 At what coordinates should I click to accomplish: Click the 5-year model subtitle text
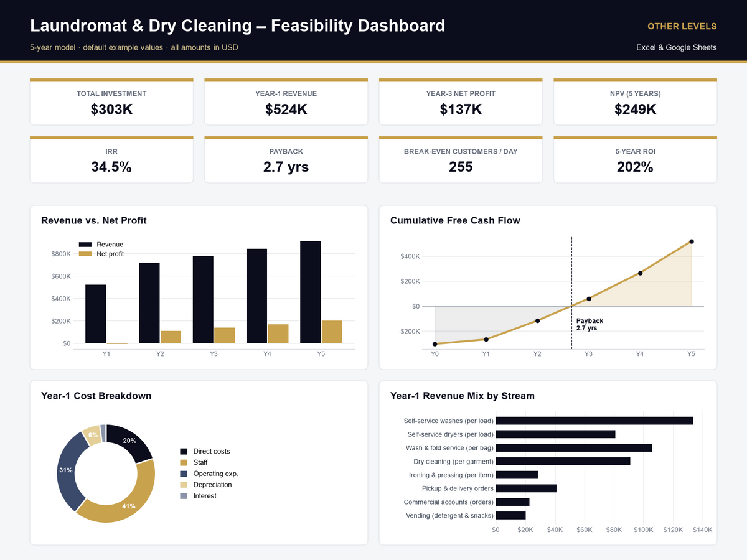click(x=134, y=47)
